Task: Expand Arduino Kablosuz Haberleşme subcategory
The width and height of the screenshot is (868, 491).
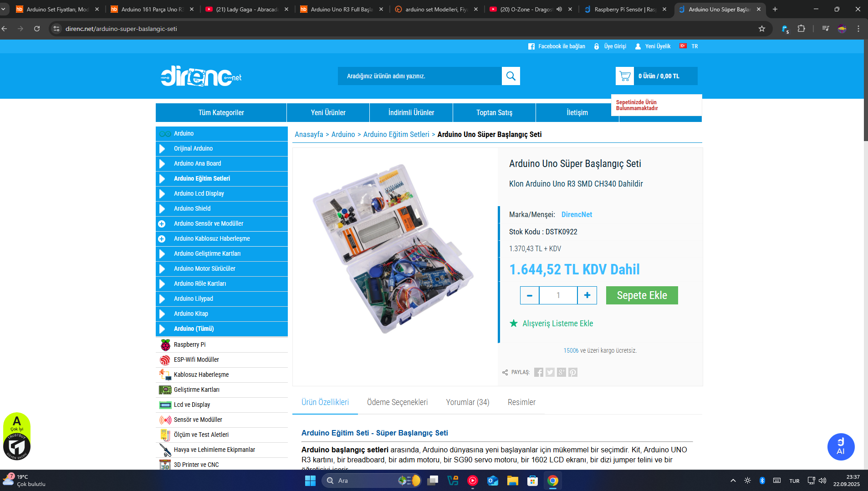Action: (x=162, y=239)
